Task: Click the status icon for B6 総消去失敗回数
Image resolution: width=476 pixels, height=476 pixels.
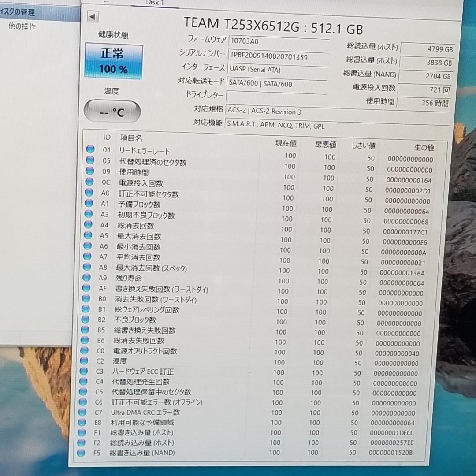Action: (84, 340)
